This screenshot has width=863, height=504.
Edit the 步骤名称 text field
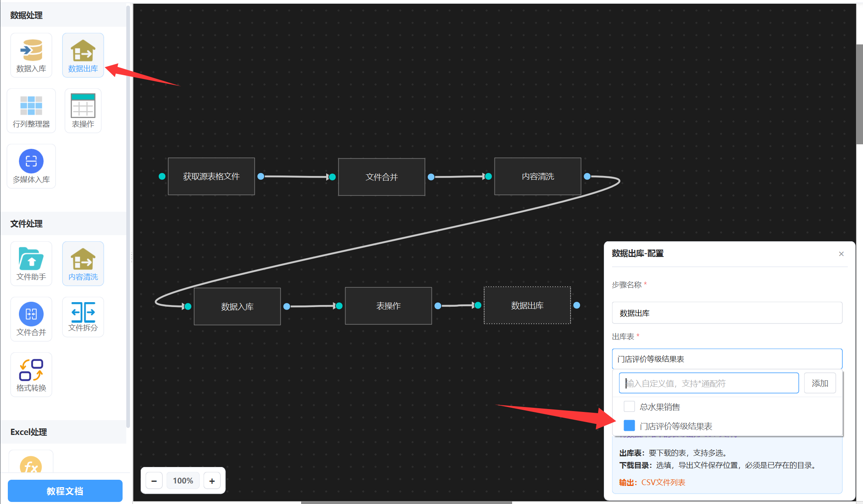click(x=726, y=313)
